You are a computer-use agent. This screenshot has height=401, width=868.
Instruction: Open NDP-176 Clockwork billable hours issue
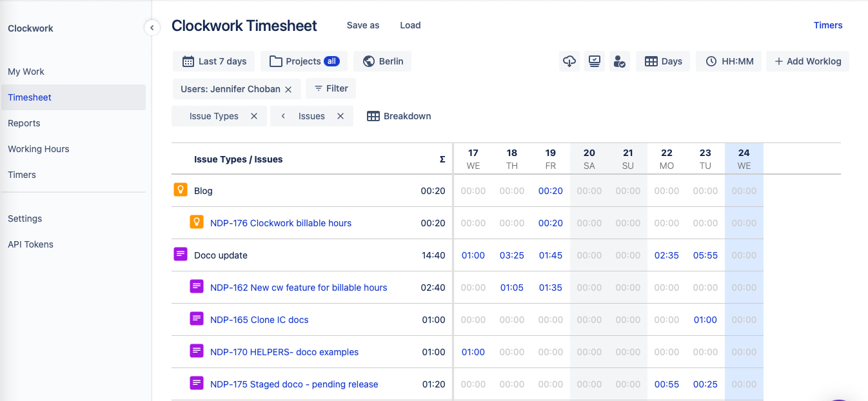281,223
